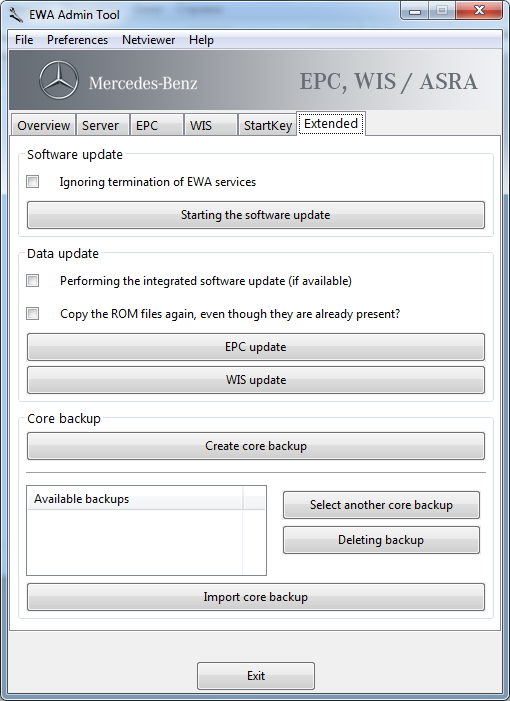Screen dimensions: 510x701
Task: Tick Copy the ROM files again checkbox
Action: pos(33,313)
